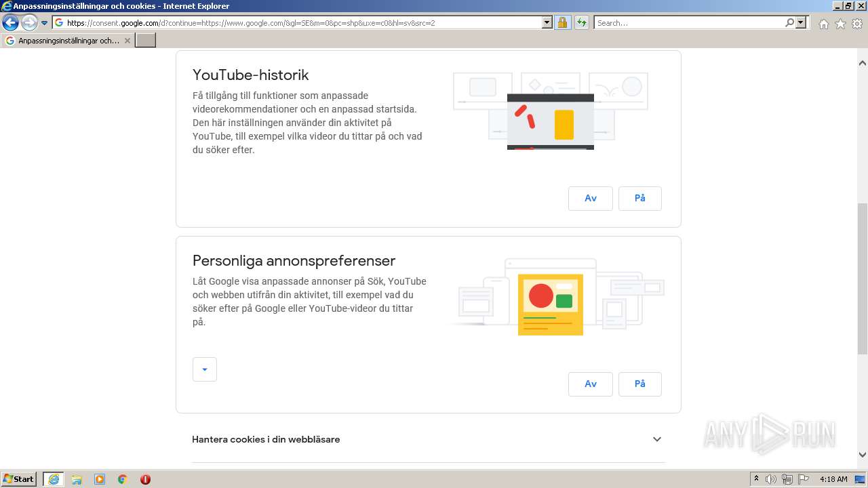
Task: Click the browser Forward arrow button
Action: pyautogui.click(x=29, y=23)
